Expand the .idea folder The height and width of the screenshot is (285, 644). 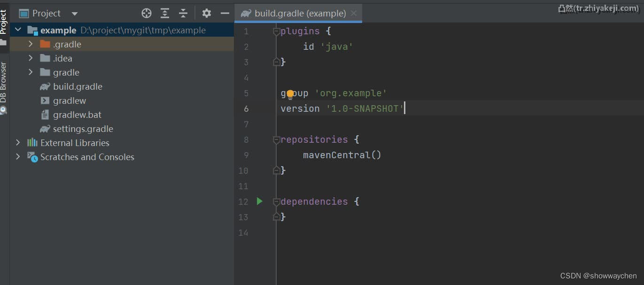[x=31, y=58]
